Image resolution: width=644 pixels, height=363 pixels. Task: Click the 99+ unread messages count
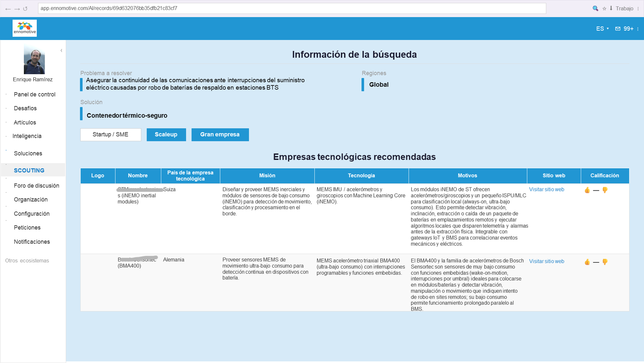629,29
